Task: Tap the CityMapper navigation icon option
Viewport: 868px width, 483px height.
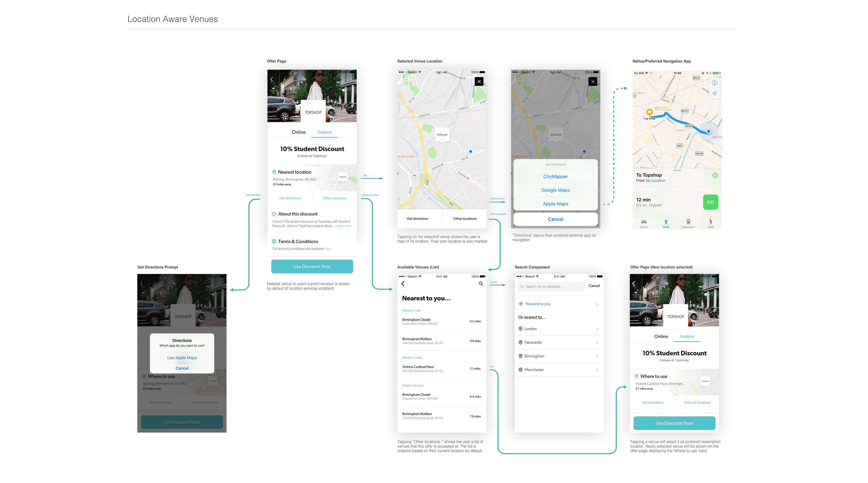Action: 556,176
